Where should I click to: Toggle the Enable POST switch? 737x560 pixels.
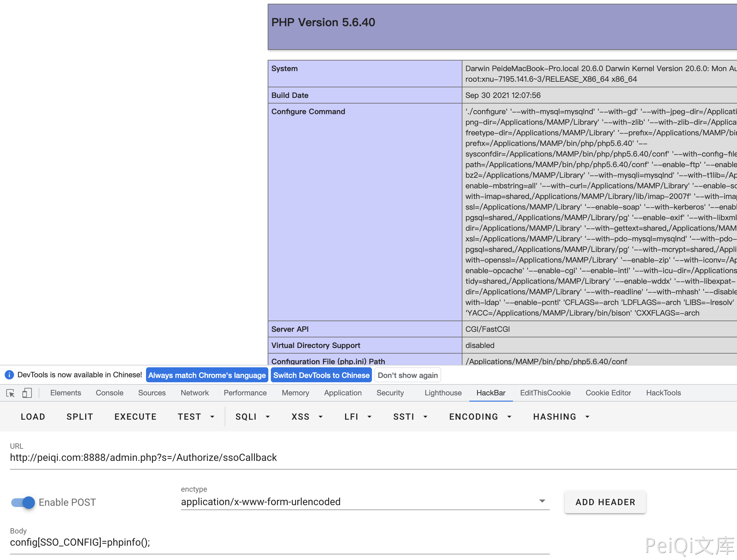pos(23,502)
